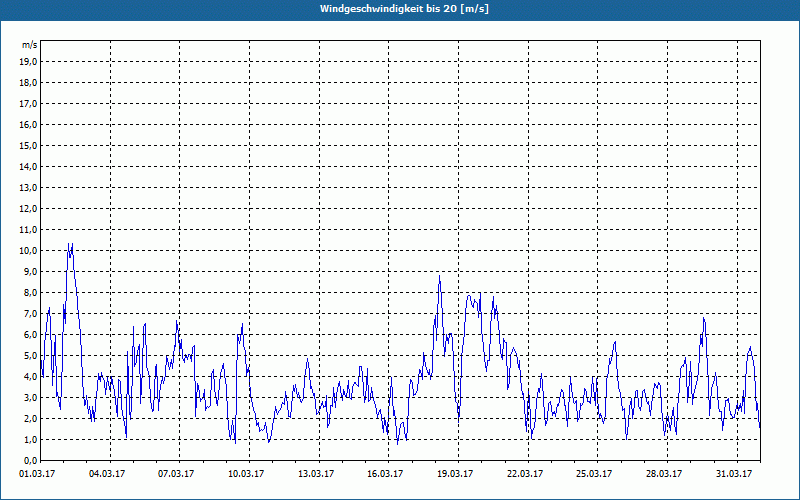This screenshot has width=800, height=500.
Task: Click the date label 10.03.17
Action: [x=246, y=474]
